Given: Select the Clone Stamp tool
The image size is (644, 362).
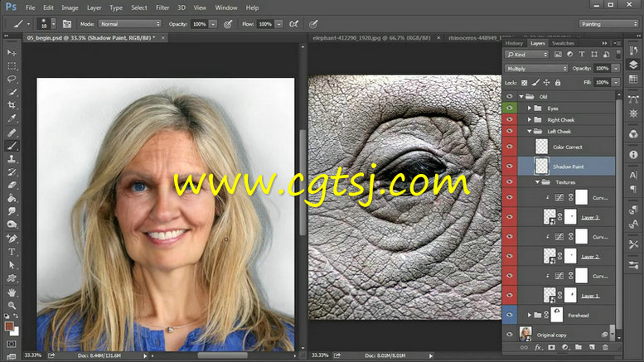Looking at the screenshot, I should 12,159.
